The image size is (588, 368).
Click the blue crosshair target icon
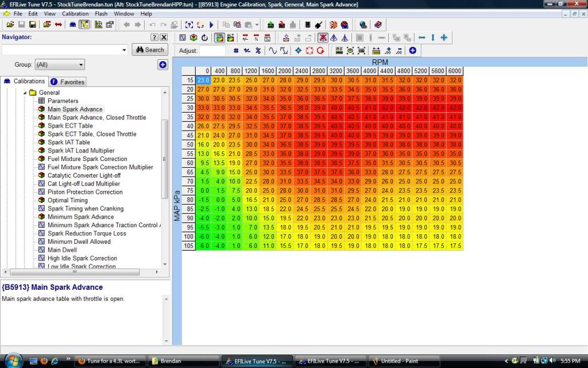pos(298,51)
